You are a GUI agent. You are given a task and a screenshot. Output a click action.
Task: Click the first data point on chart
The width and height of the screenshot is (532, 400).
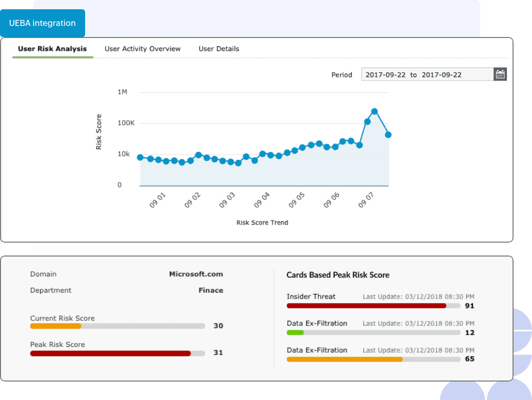point(140,157)
